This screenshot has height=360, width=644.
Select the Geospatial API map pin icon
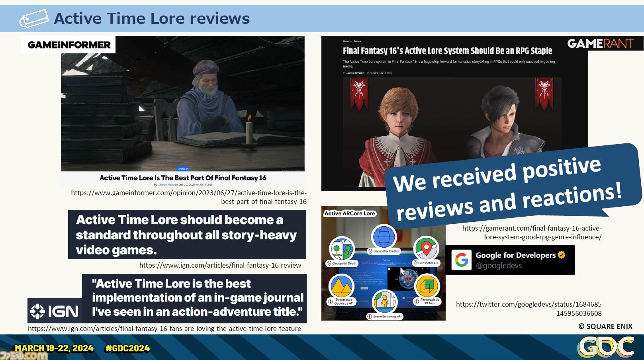pyautogui.click(x=426, y=248)
